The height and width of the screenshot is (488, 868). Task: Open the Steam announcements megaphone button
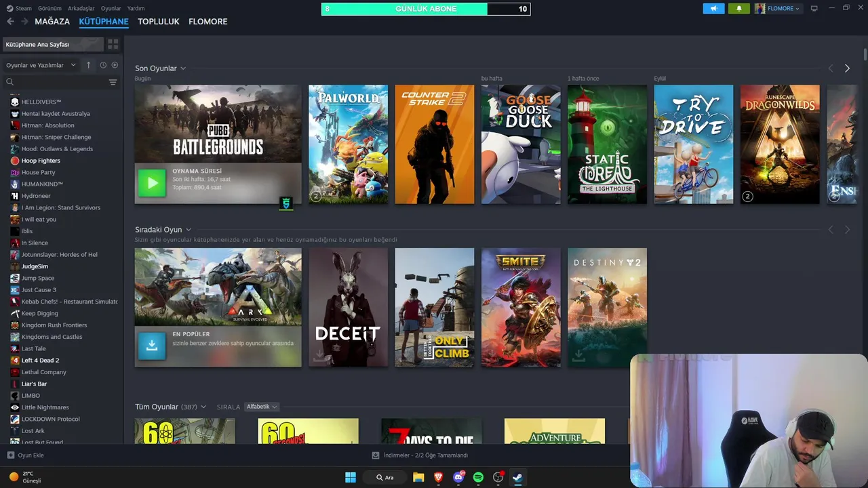(x=713, y=8)
